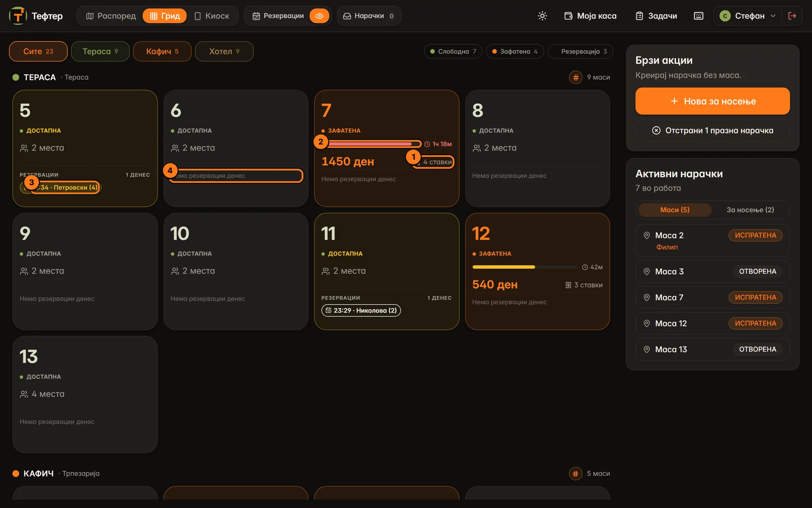Switch to За носење (2) orders
The height and width of the screenshot is (508, 812).
[750, 210]
